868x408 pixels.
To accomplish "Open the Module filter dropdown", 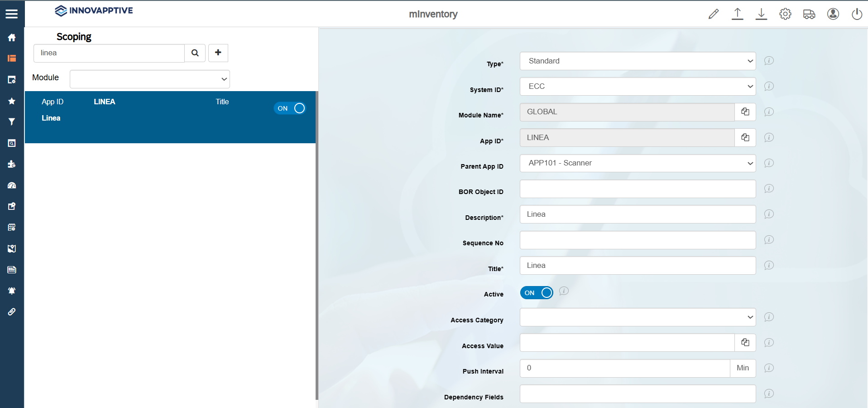I will coord(150,79).
